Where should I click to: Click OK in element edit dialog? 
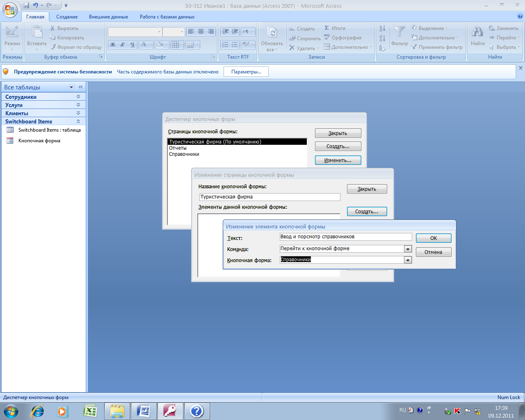click(x=434, y=238)
